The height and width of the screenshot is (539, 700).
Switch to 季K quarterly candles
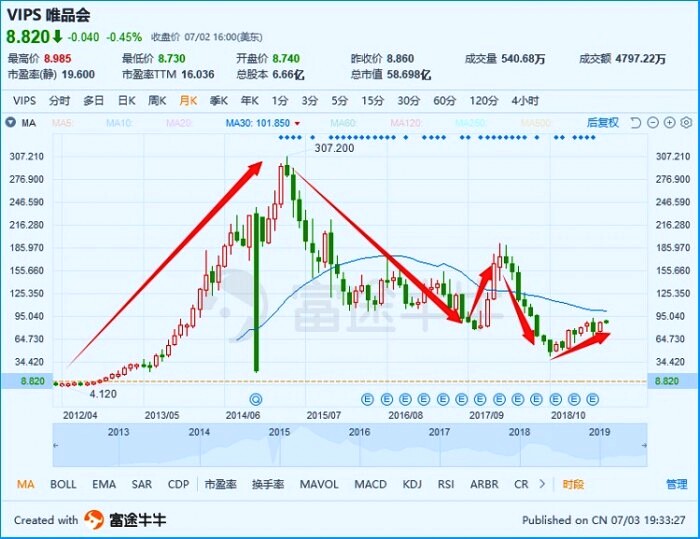coord(219,100)
